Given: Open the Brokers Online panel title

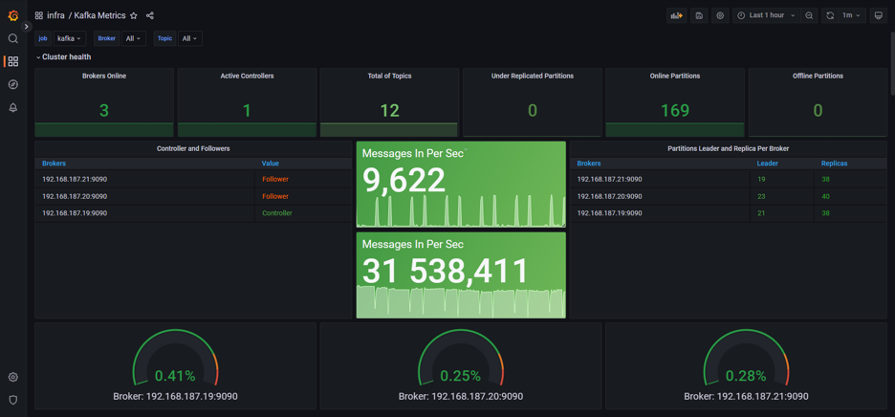Looking at the screenshot, I should [x=104, y=76].
